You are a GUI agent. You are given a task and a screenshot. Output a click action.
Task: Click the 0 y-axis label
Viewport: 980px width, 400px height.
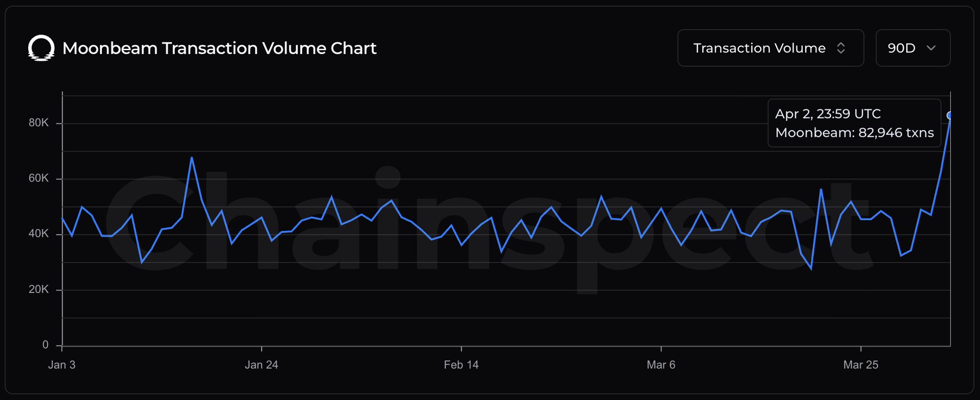[x=45, y=345]
